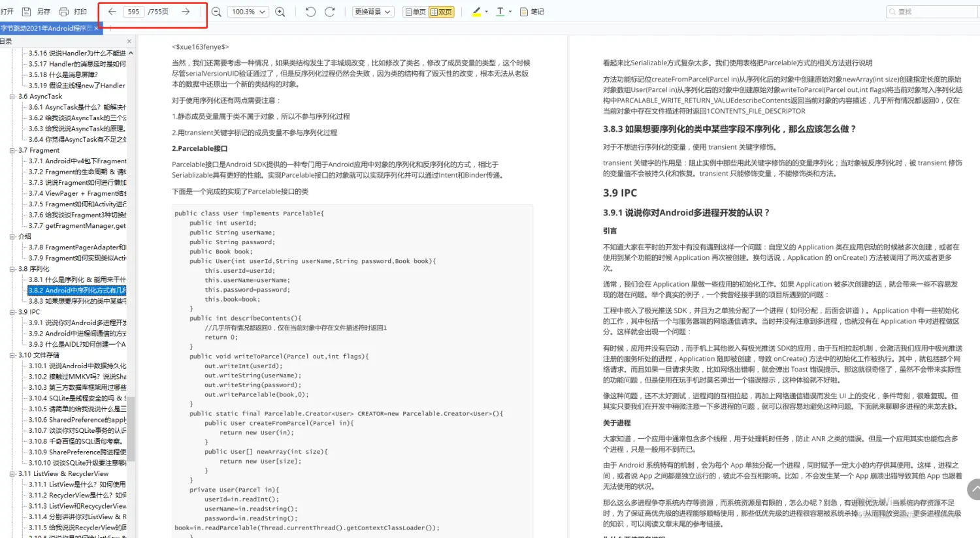Open outline entry 3.10.10 谈谈SQLite升级
Image resolution: width=980 pixels, height=538 pixels.
pyautogui.click(x=77, y=463)
